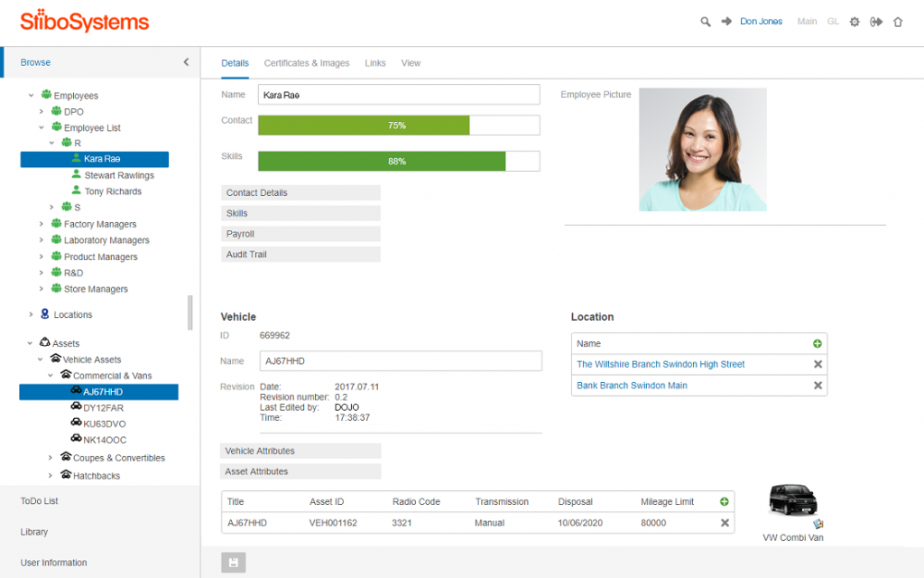Open global search with the magnifier icon
924x578 pixels.
click(706, 22)
